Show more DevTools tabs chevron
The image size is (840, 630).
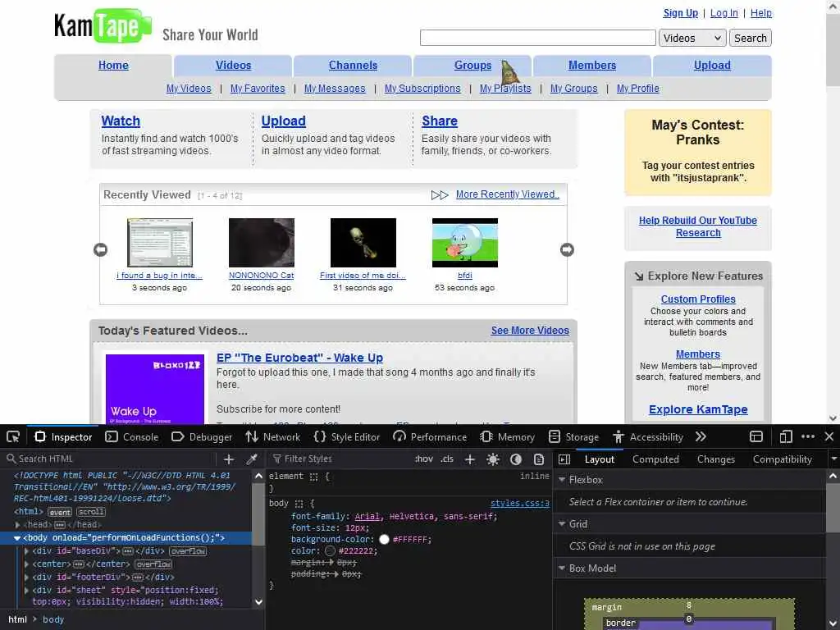tap(701, 437)
